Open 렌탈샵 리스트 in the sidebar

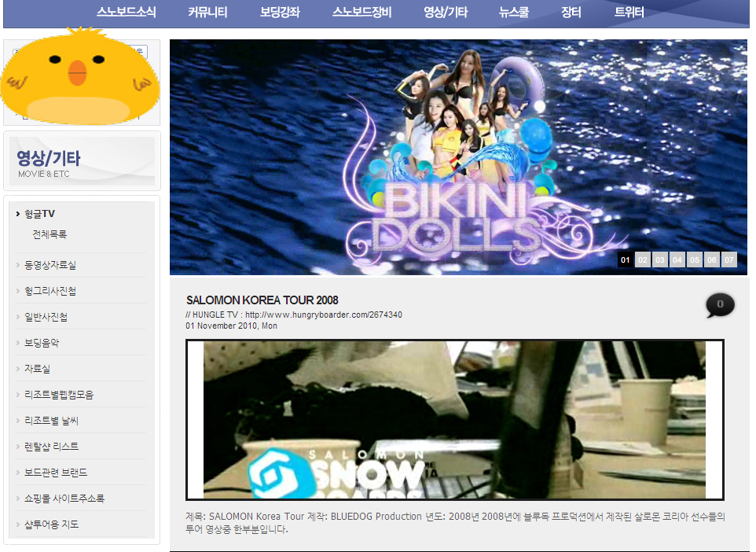tap(51, 447)
